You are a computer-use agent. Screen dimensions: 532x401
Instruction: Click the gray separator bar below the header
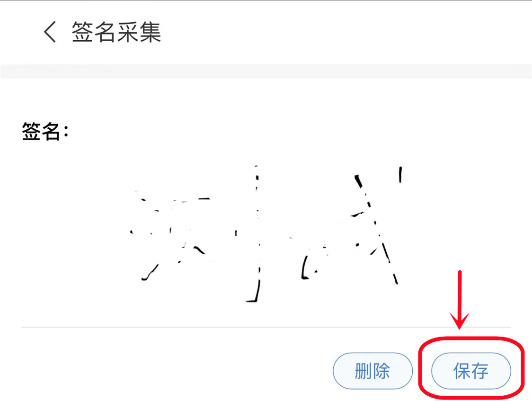tap(266, 71)
